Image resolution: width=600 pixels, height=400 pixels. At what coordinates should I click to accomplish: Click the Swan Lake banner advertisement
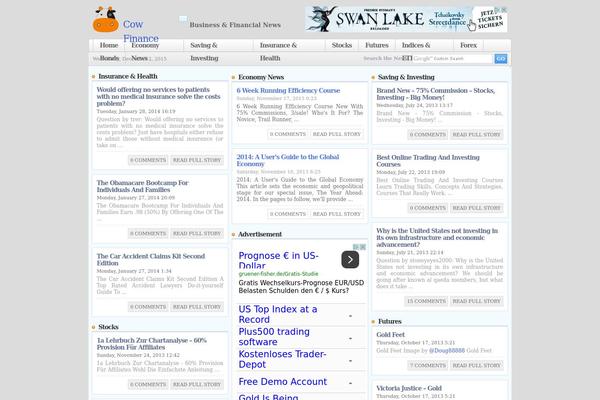(405, 20)
